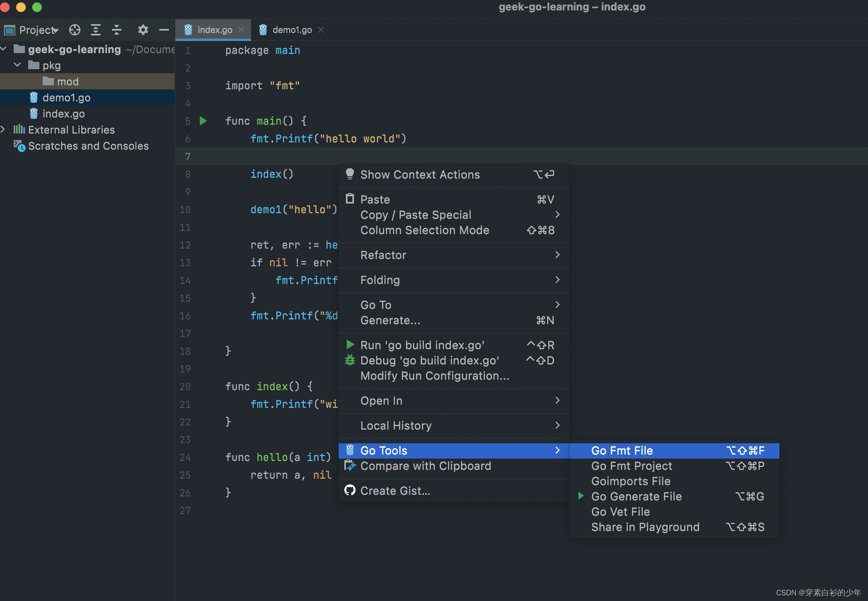868x601 pixels.
Task: Click the lightbulb Show Context Actions item
Action: click(420, 175)
